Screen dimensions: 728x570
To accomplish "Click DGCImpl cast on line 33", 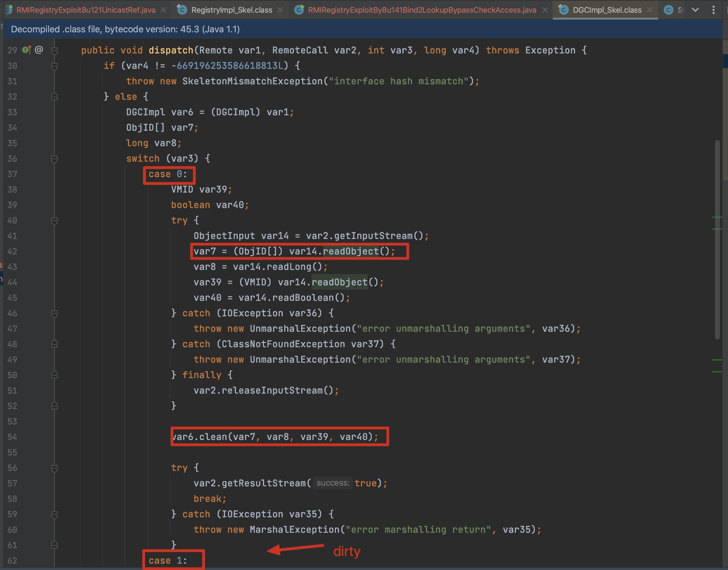I will pyautogui.click(x=235, y=112).
